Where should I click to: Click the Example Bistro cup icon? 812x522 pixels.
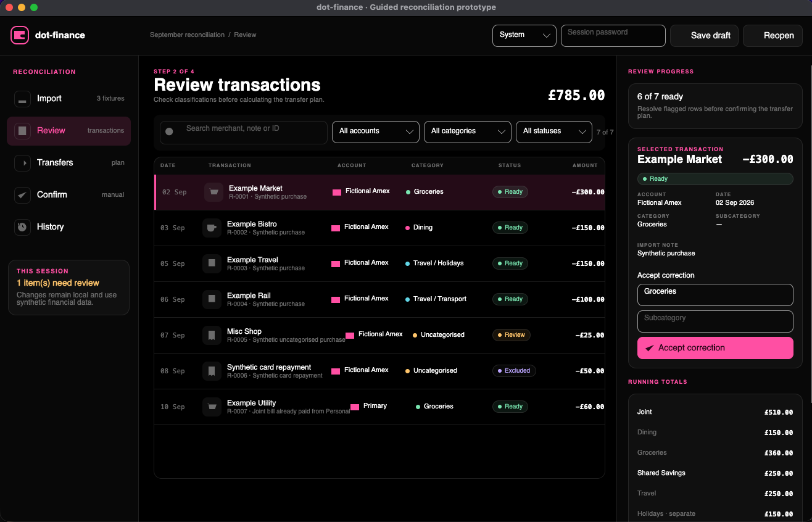(212, 228)
